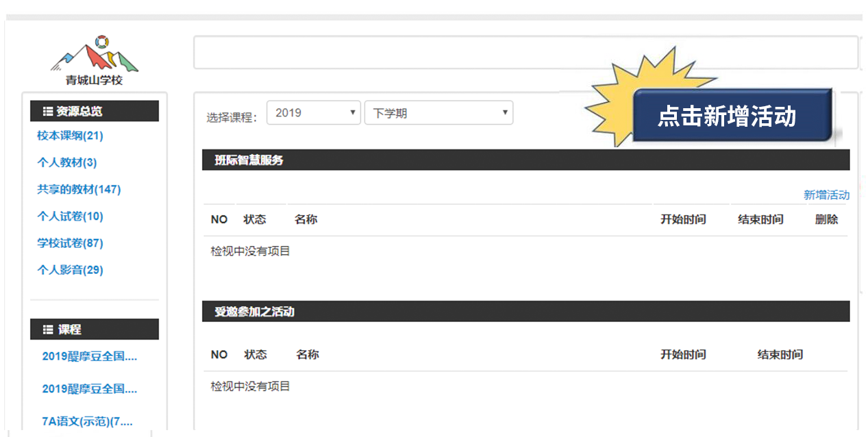
Task: View 个人影音(29) media
Action: (x=70, y=270)
